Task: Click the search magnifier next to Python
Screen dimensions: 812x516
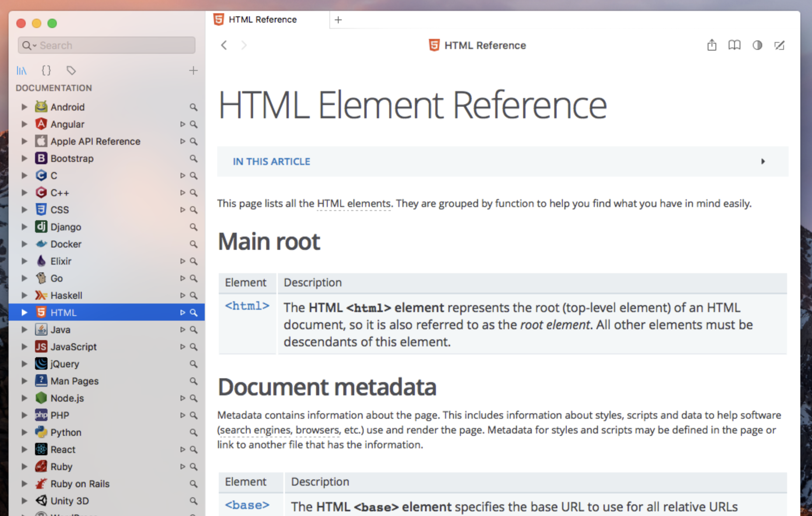Action: coord(193,432)
